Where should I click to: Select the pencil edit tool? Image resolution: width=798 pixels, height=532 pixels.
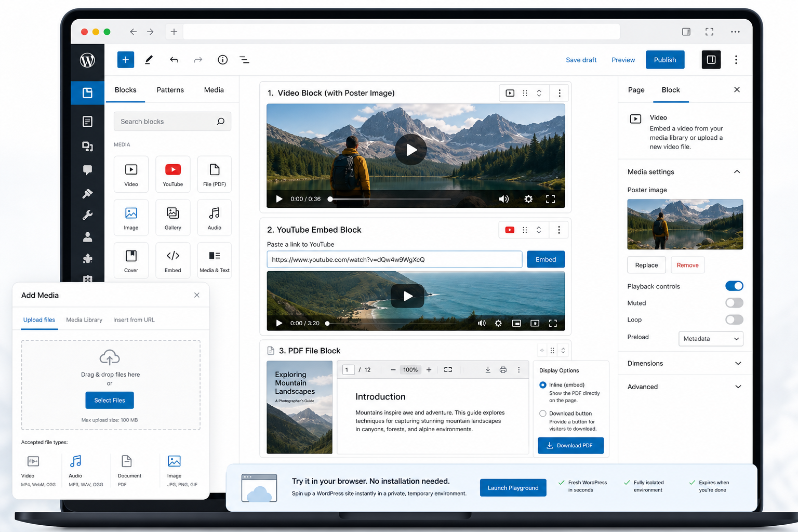(x=149, y=60)
